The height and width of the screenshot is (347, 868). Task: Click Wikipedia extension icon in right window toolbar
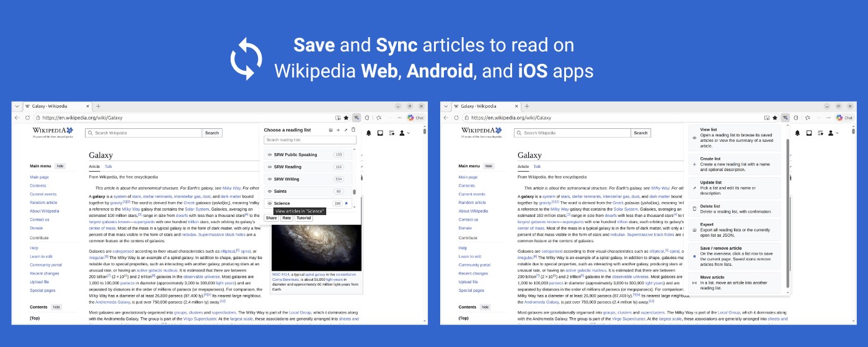pyautogui.click(x=785, y=117)
